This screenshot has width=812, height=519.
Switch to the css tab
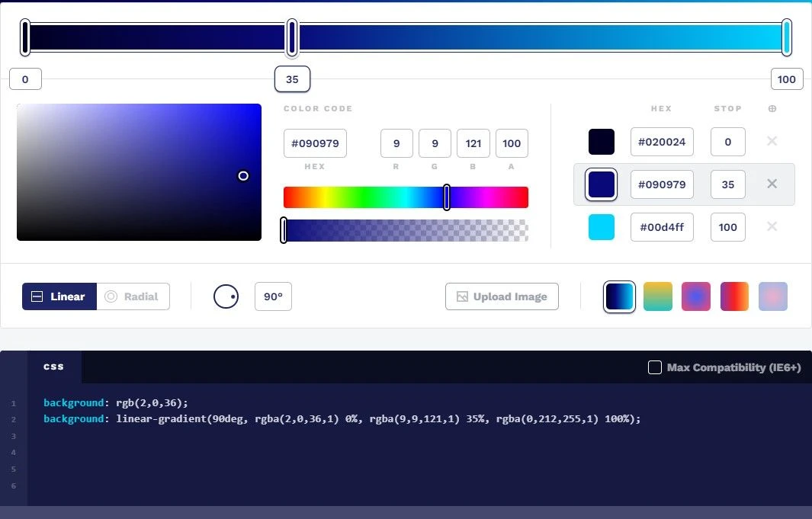[x=53, y=366]
